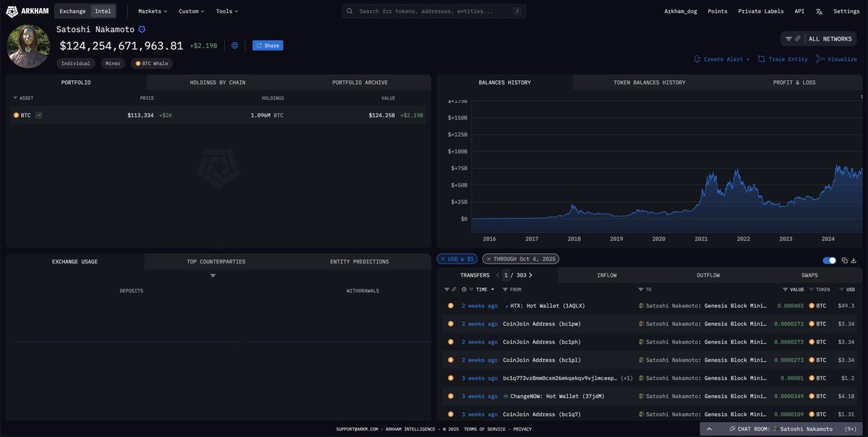Open Settings in the top bar
Viewport: 868px width, 437px height.
[x=846, y=12]
